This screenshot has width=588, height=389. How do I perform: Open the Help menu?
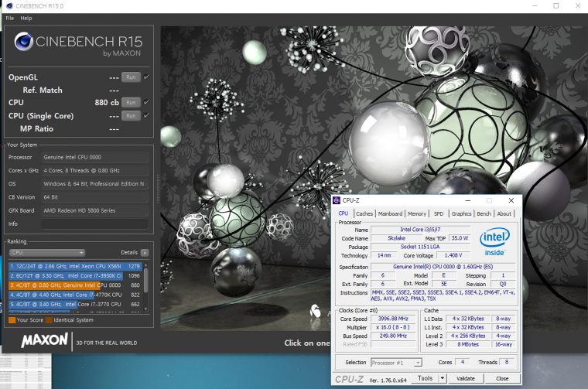pyautogui.click(x=26, y=18)
